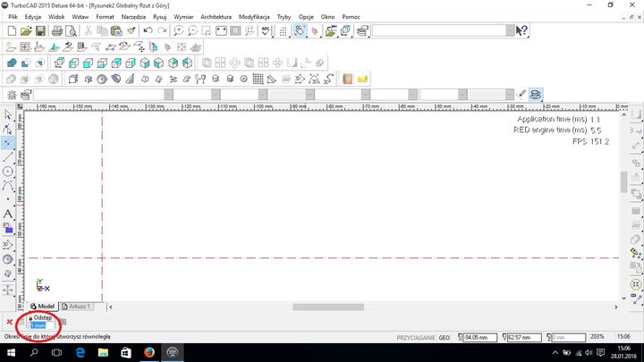Click the Print icon in toolbar

point(57,30)
